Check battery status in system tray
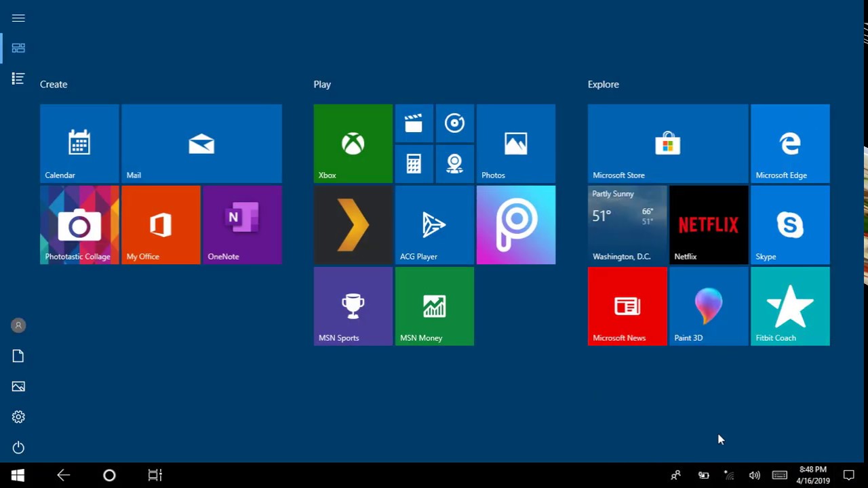Image resolution: width=868 pixels, height=488 pixels. 704,475
